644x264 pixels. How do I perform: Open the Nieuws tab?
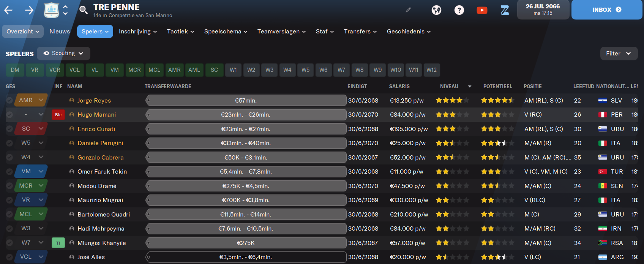click(60, 32)
